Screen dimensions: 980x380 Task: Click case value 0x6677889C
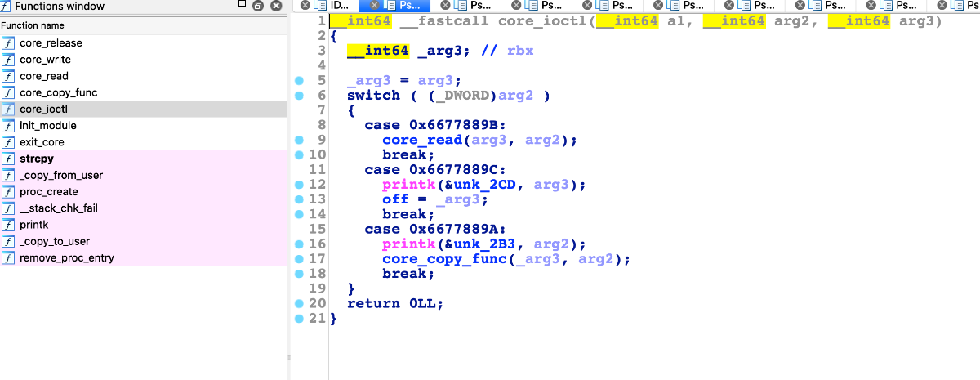454,170
